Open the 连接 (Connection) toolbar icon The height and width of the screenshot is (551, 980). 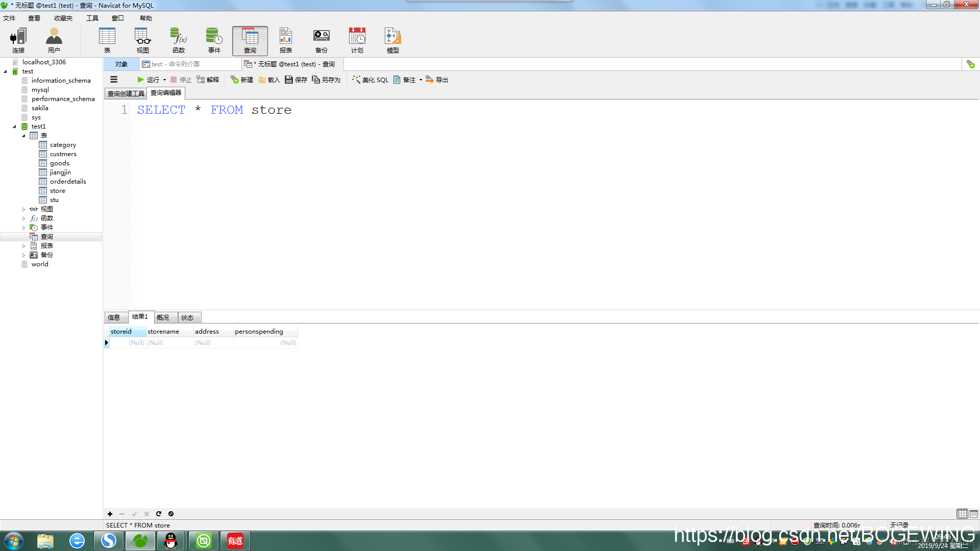click(x=18, y=40)
